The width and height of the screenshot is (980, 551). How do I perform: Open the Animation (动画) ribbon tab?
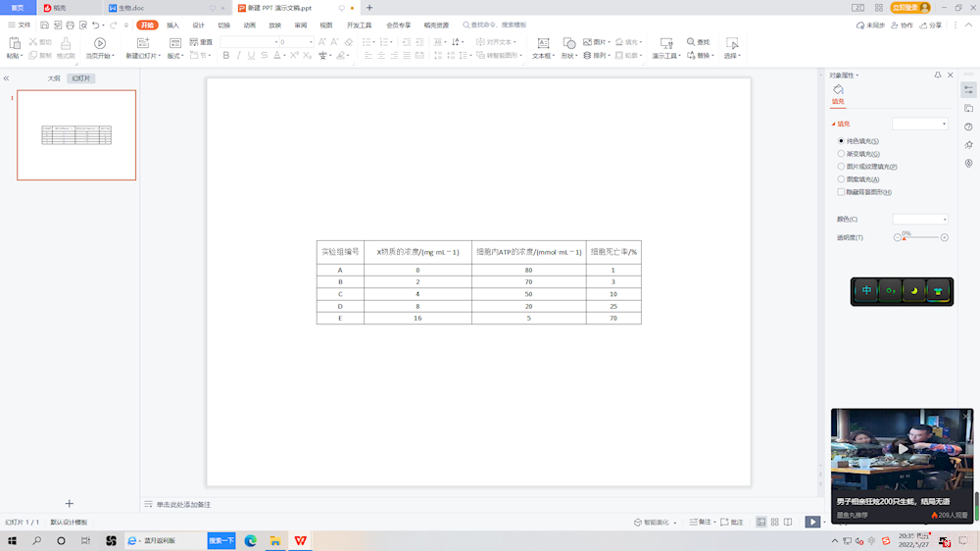click(x=249, y=25)
